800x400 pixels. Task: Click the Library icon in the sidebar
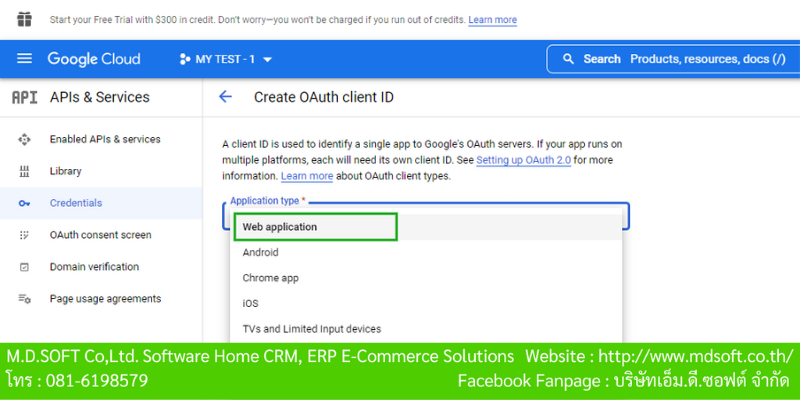[x=24, y=171]
